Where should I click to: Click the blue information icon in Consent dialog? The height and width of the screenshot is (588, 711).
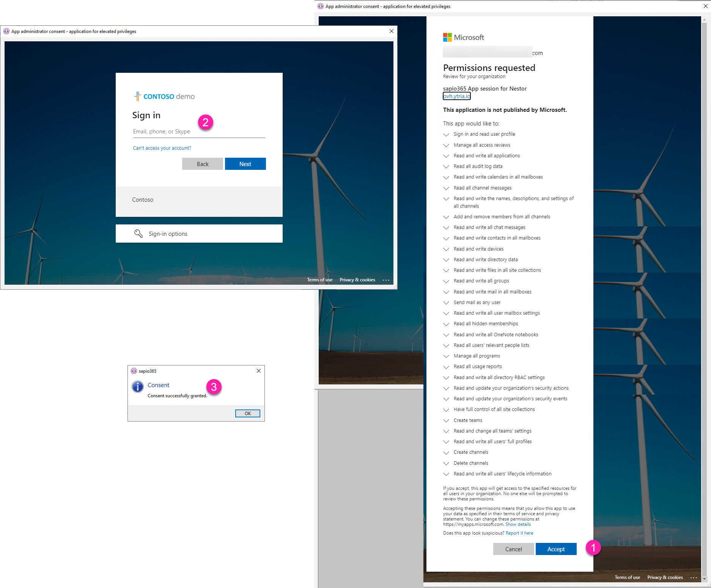pyautogui.click(x=137, y=386)
